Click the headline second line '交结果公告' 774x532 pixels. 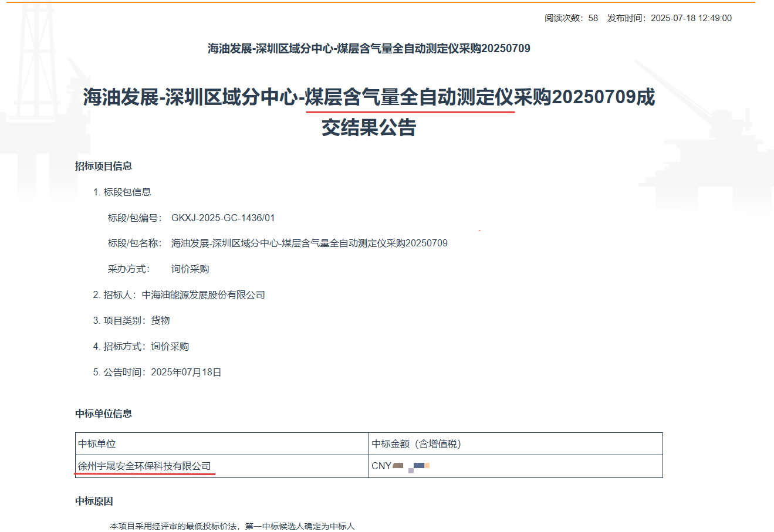click(x=369, y=127)
